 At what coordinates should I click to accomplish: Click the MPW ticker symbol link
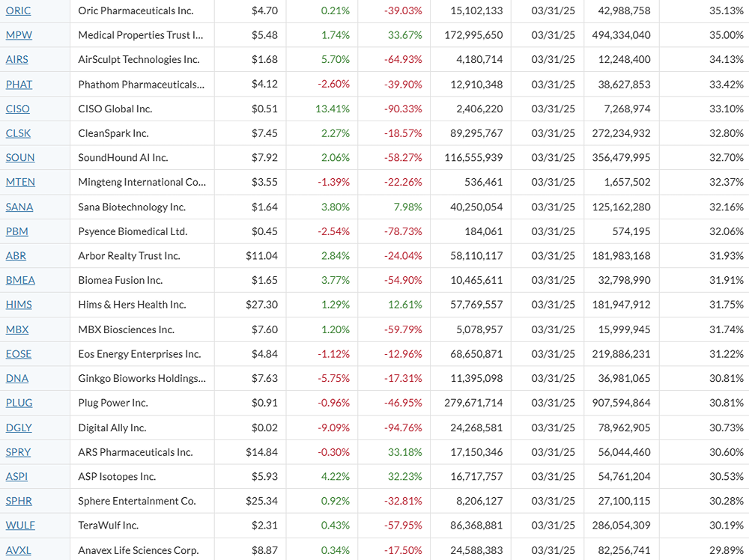[19, 35]
